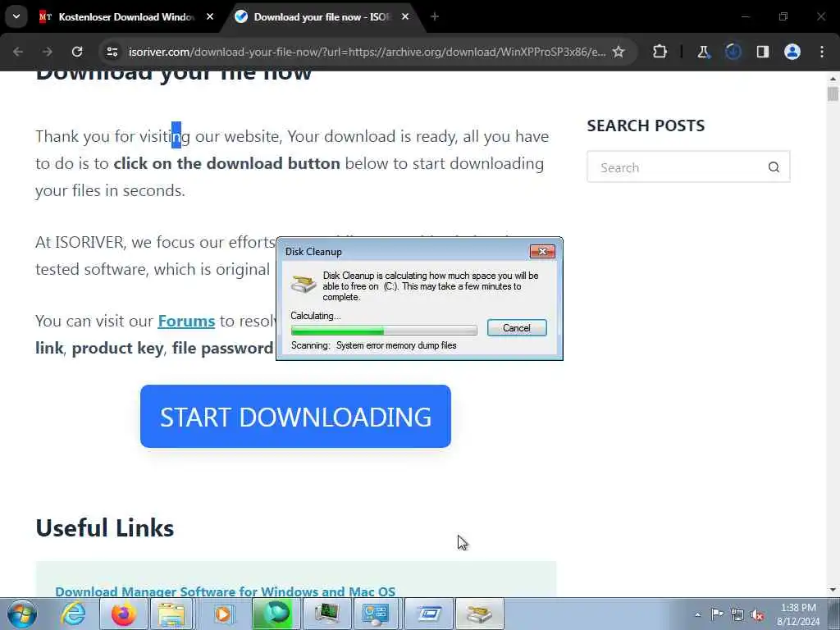This screenshot has width=840, height=630.
Task: Click the Useful Links heading
Action: (x=104, y=527)
